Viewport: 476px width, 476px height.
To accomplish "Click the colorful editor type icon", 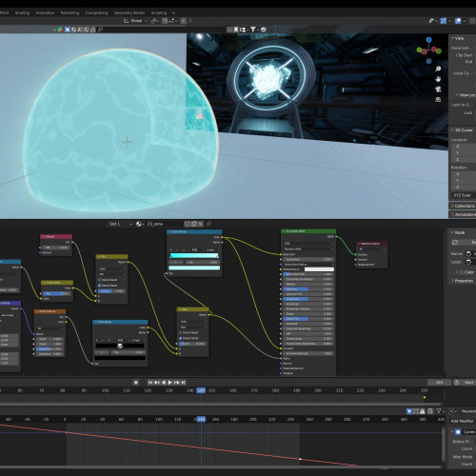I will 60,30.
